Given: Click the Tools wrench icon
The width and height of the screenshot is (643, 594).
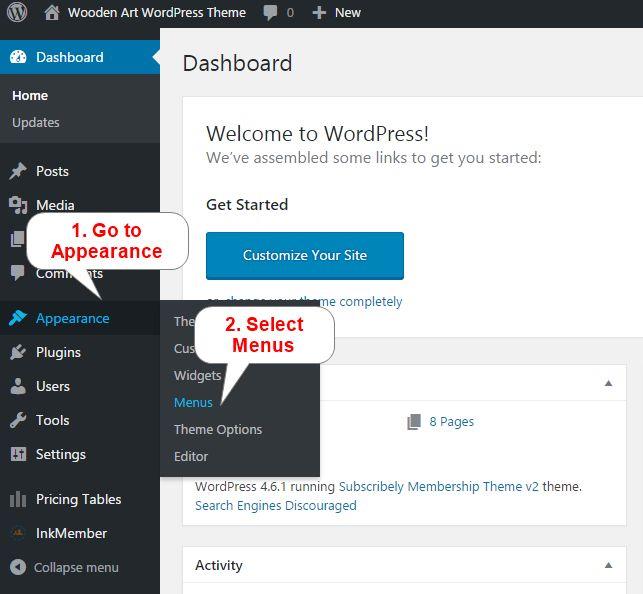Looking at the screenshot, I should point(18,420).
